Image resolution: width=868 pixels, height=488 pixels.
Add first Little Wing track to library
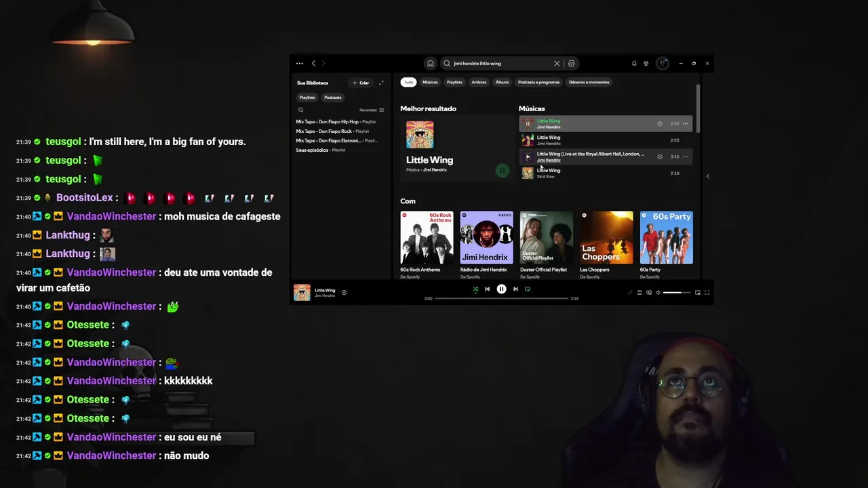660,123
